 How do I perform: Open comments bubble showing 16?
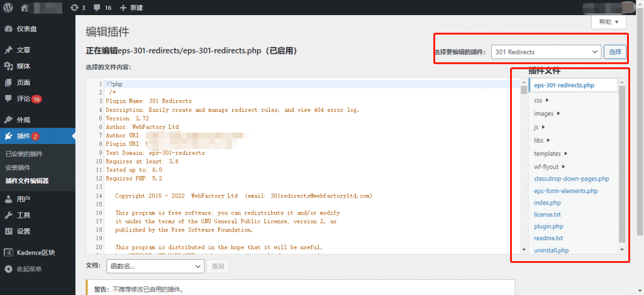click(x=103, y=8)
